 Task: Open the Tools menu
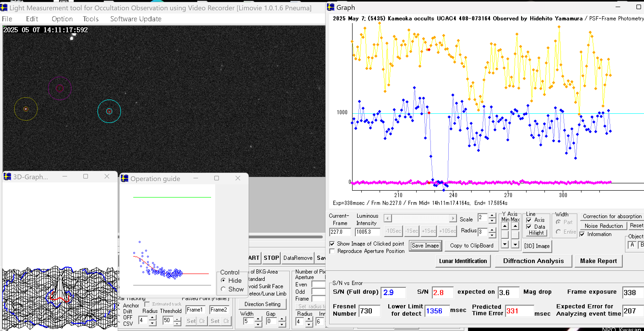click(x=90, y=19)
